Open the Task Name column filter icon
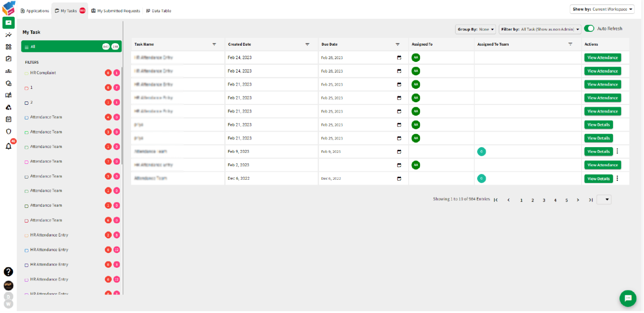Viewport: 644px width, 313px height. point(214,44)
